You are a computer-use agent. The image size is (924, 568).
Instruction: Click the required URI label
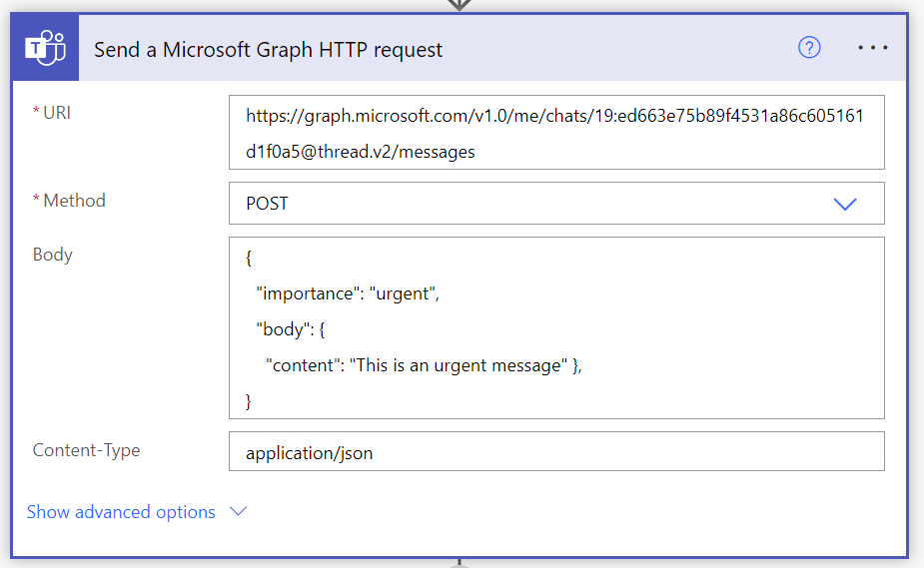point(52,113)
